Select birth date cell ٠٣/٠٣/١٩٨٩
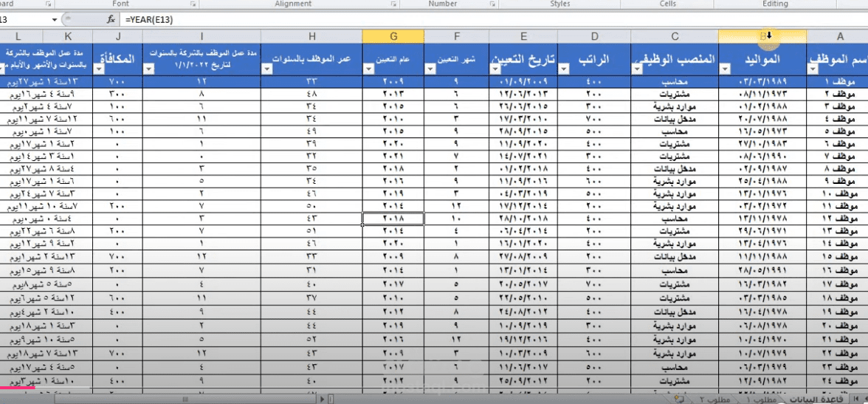 tap(762, 81)
